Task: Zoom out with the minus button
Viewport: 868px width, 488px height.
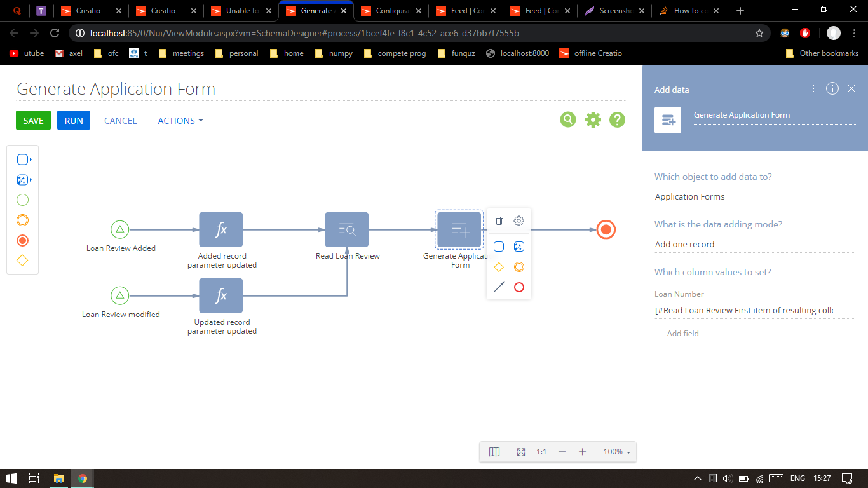Action: [562, 452]
